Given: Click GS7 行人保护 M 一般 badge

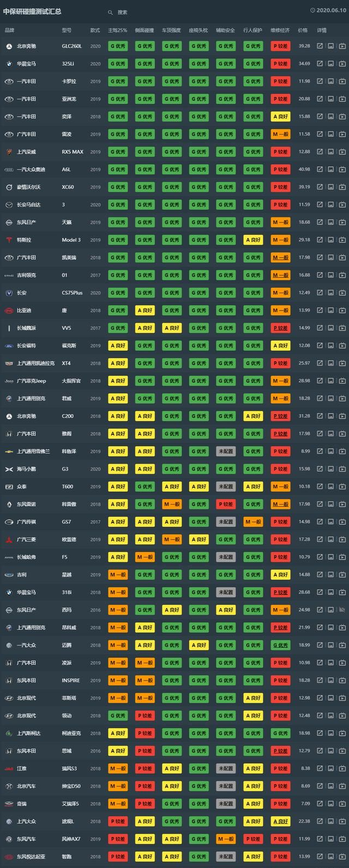Looking at the screenshot, I should tap(253, 522).
